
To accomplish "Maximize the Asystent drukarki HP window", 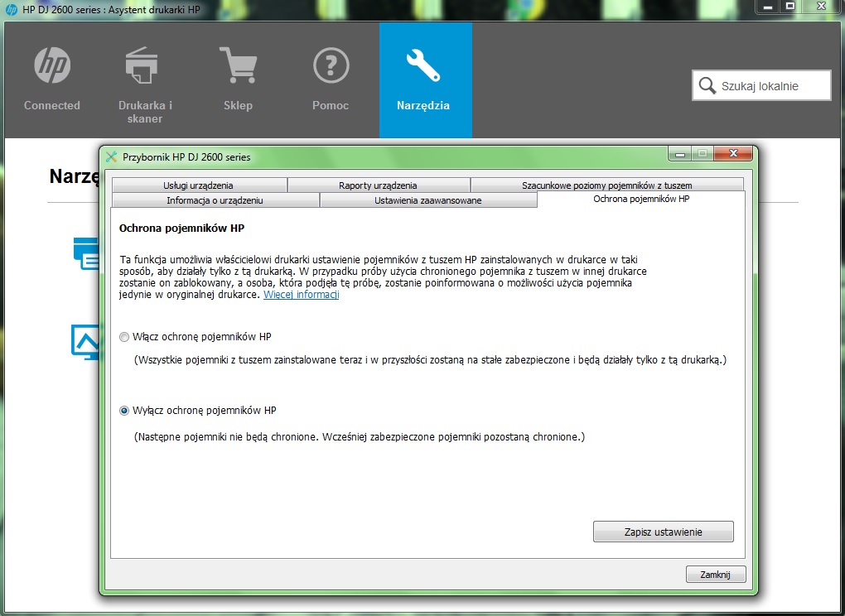I will 790,7.
